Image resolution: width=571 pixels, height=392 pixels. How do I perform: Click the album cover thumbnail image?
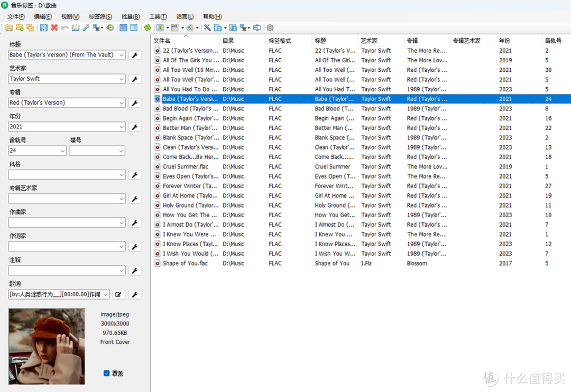[x=47, y=346]
